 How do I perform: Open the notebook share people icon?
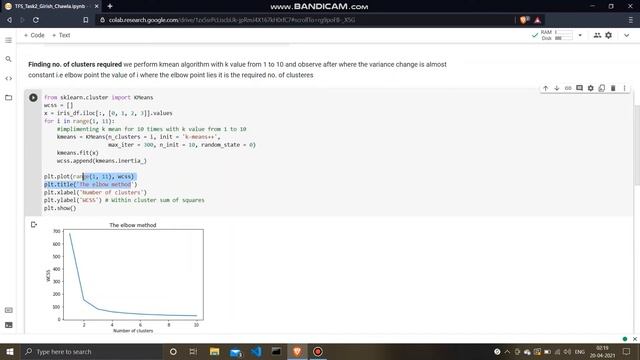pyautogui.click(x=597, y=35)
